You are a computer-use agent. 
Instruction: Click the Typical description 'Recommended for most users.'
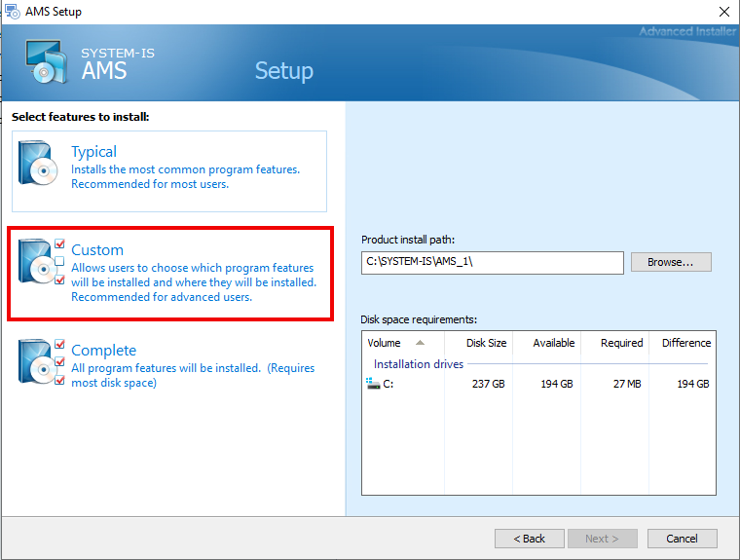(150, 184)
